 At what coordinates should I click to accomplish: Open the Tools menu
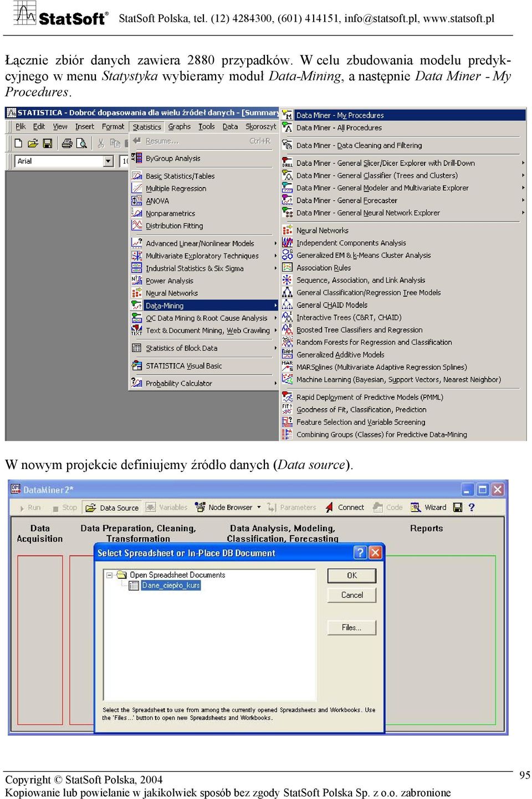click(207, 126)
